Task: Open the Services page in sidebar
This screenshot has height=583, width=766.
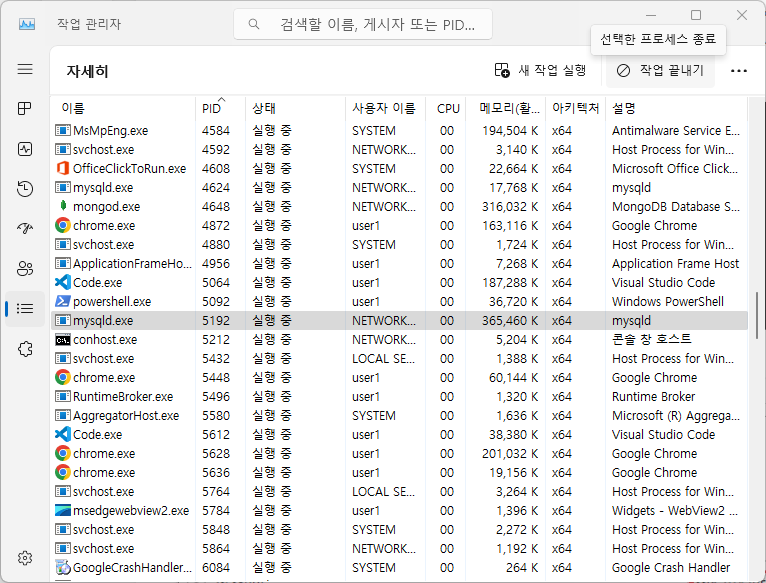Action: pos(25,348)
